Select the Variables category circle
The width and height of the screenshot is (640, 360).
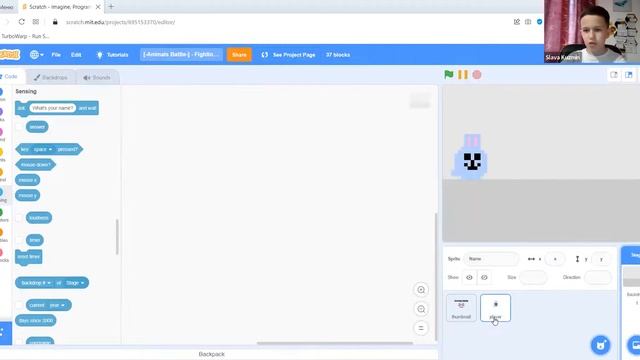[1, 232]
